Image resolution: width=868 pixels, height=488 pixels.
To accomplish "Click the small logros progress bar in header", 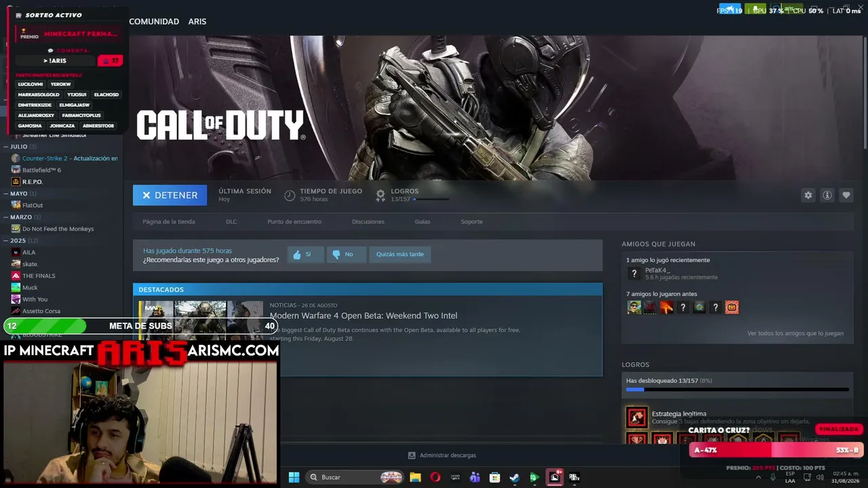I will (431, 199).
